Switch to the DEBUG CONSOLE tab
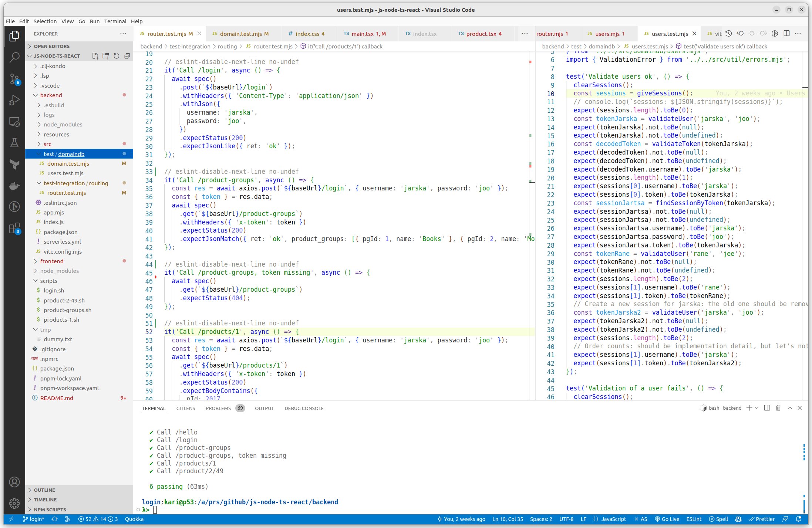 click(304, 408)
